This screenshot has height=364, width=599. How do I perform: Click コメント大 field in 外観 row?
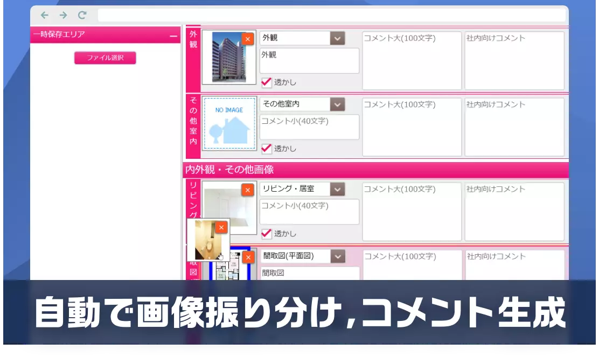412,60
